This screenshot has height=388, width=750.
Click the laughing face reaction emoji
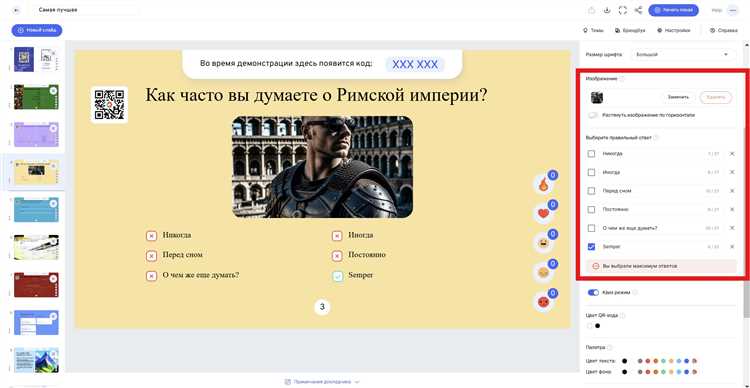click(543, 244)
